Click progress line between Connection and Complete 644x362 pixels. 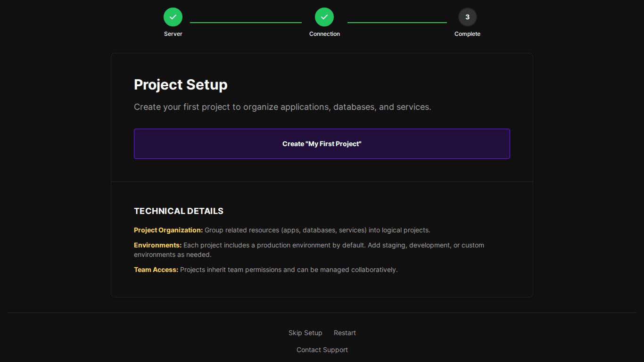click(397, 22)
